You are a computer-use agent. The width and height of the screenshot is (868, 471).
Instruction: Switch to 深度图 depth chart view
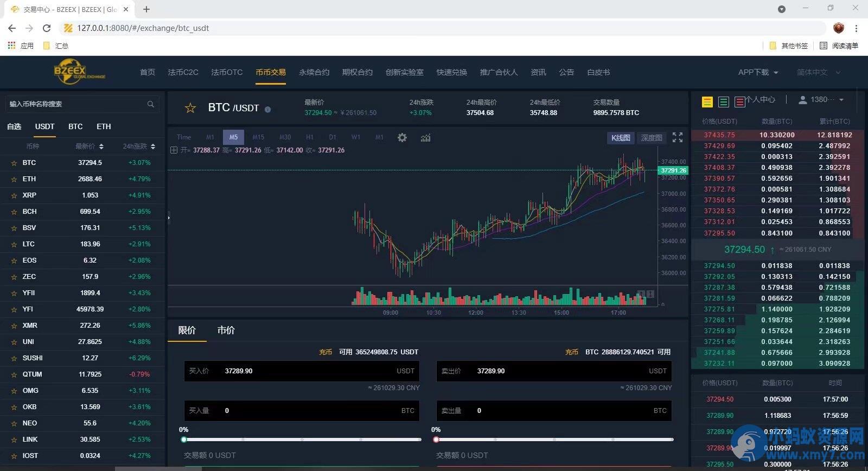(x=652, y=138)
